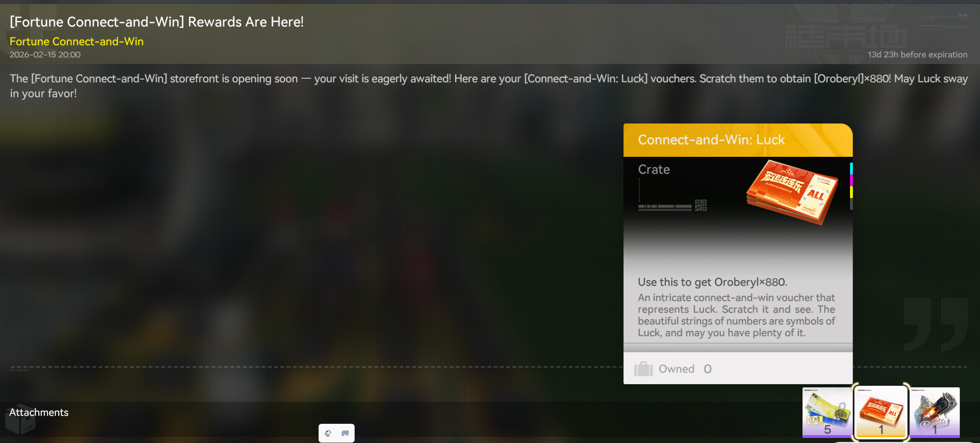Click the QR code icon under Crate
980x443 pixels.
point(701,205)
